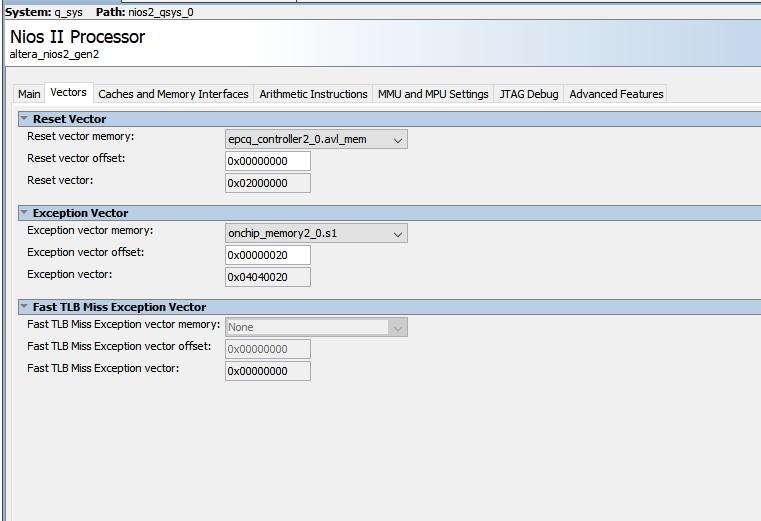Collapse the Reset Vector section
This screenshot has height=521, width=761.
(x=24, y=118)
